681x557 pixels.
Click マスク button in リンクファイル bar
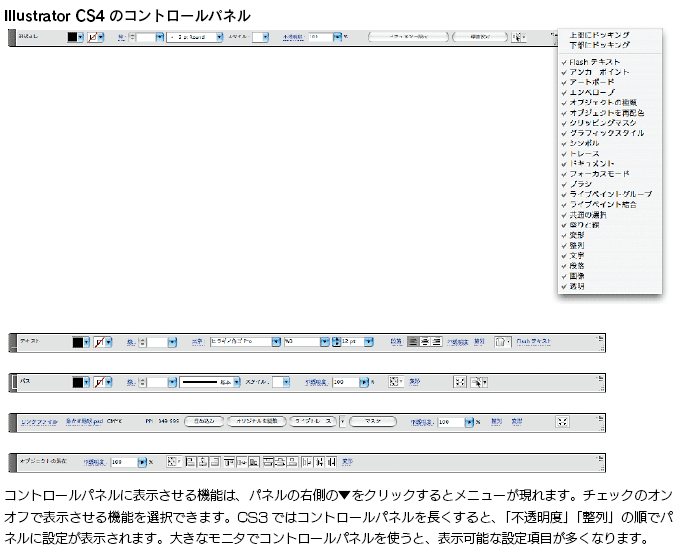click(373, 421)
